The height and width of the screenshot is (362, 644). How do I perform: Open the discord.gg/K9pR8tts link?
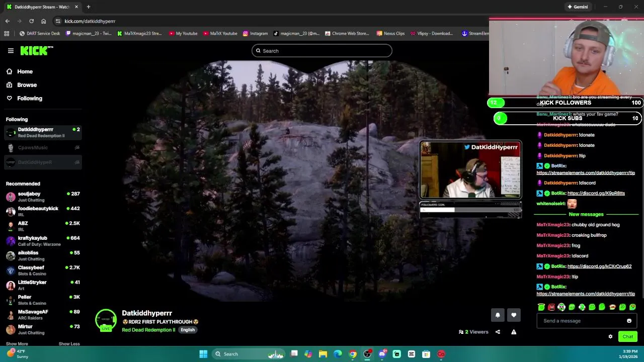click(596, 193)
